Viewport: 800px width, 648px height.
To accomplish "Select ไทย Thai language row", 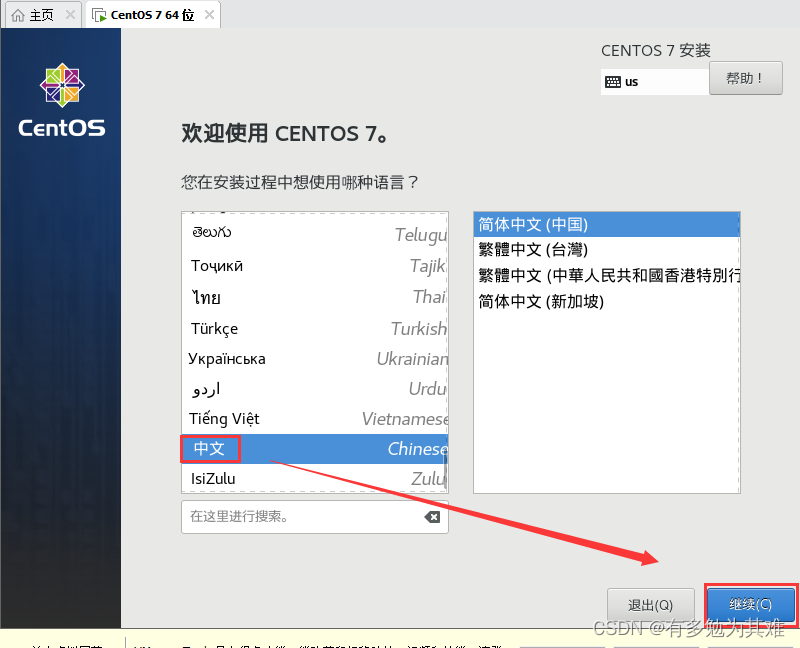I will click(x=314, y=297).
